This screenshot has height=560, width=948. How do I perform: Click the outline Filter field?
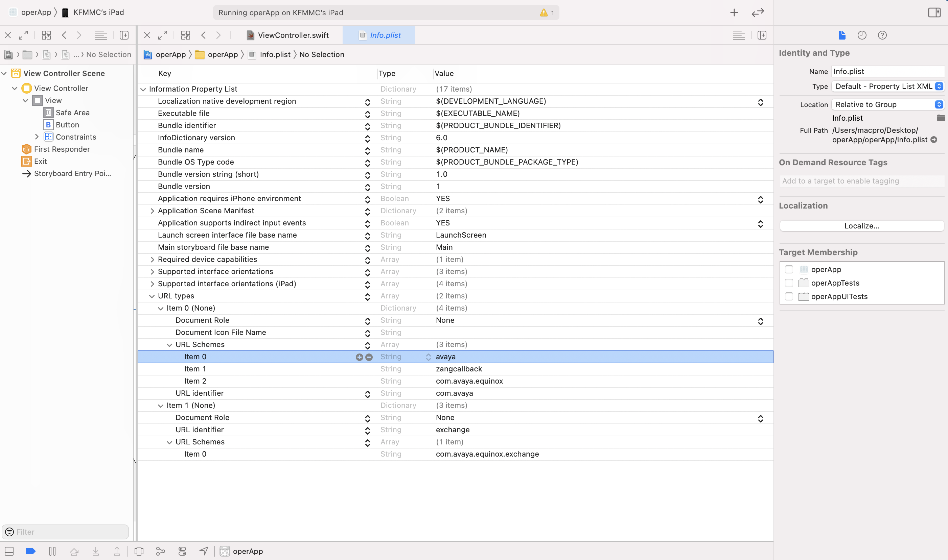65,532
